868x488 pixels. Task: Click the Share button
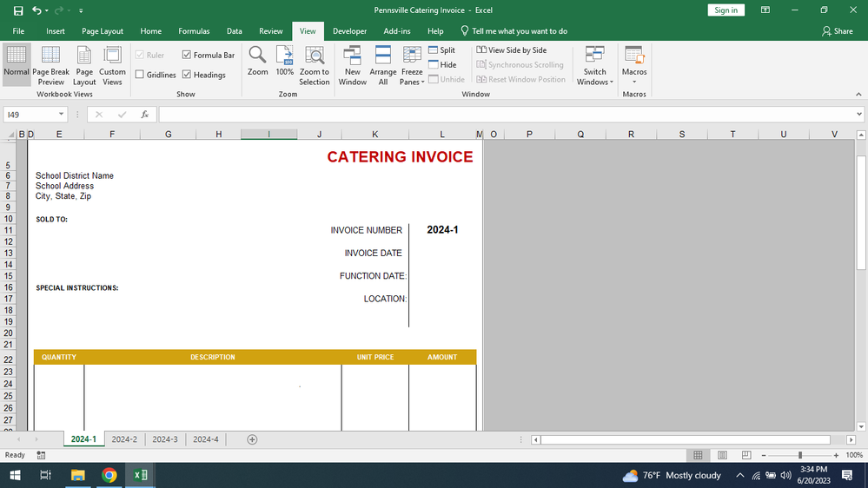point(838,31)
